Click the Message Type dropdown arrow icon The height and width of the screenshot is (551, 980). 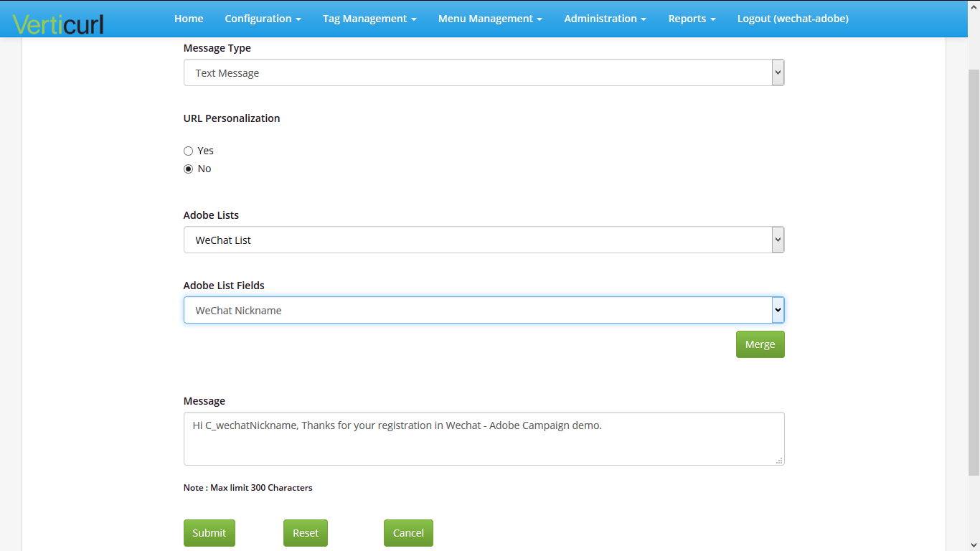pos(778,72)
